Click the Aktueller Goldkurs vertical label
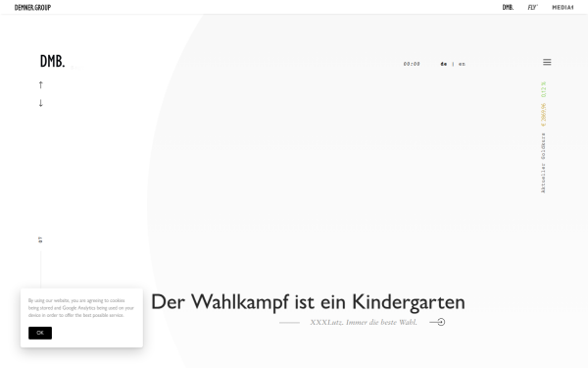This screenshot has width=588, height=368. [543, 163]
